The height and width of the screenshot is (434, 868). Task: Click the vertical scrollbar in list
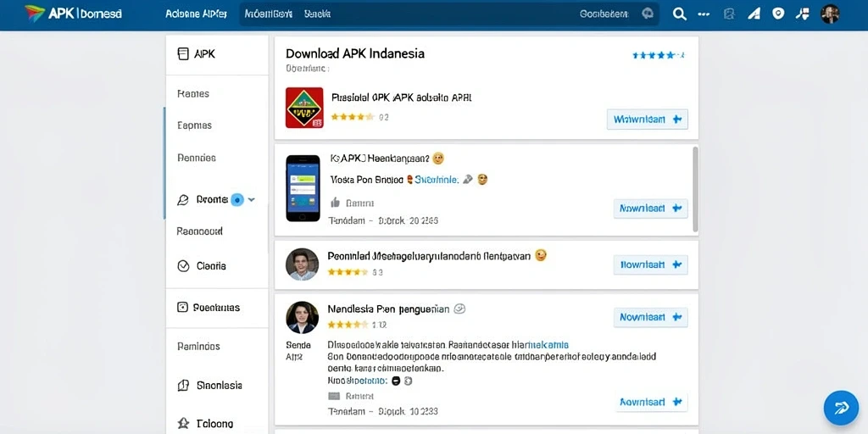pos(695,189)
